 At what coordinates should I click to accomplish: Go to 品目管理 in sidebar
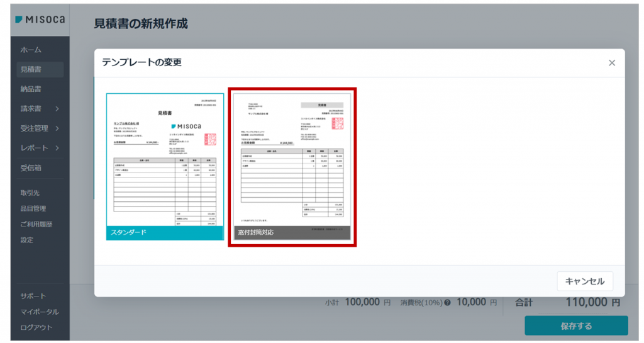tap(33, 208)
